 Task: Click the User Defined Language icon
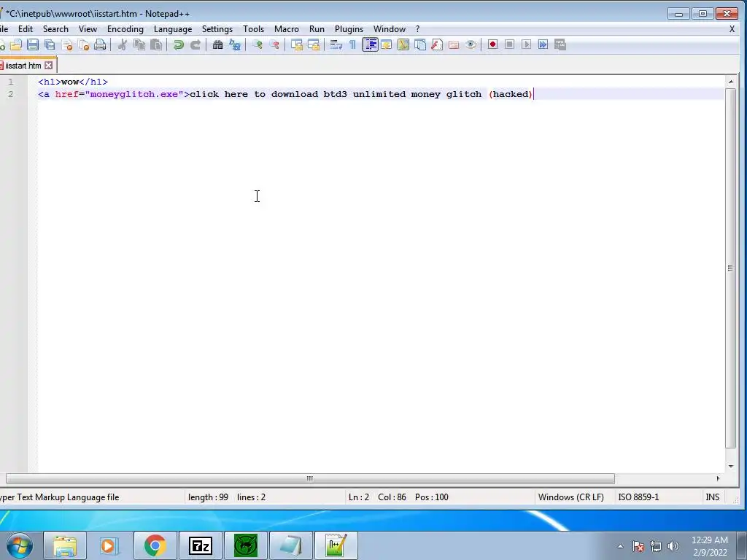(x=387, y=44)
